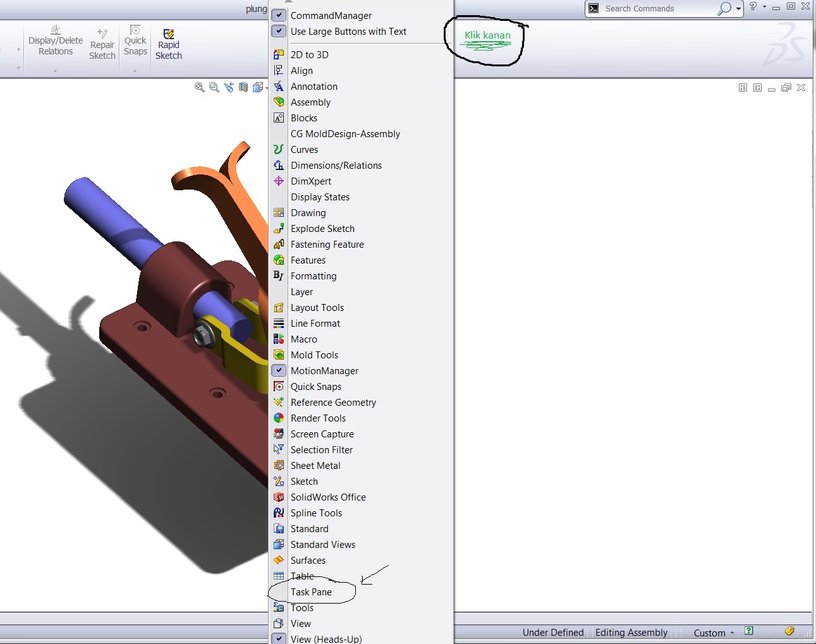The image size is (816, 644).
Task: Click the Under Defined status text
Action: tap(552, 632)
